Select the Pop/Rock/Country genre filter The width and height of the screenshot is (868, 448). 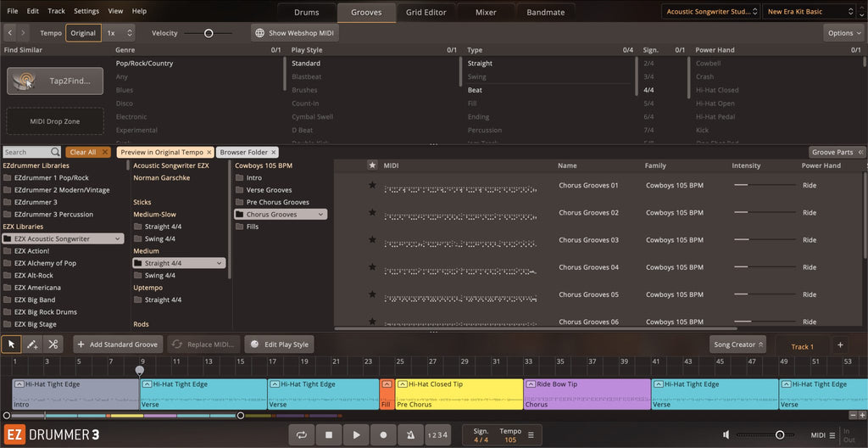[144, 63]
